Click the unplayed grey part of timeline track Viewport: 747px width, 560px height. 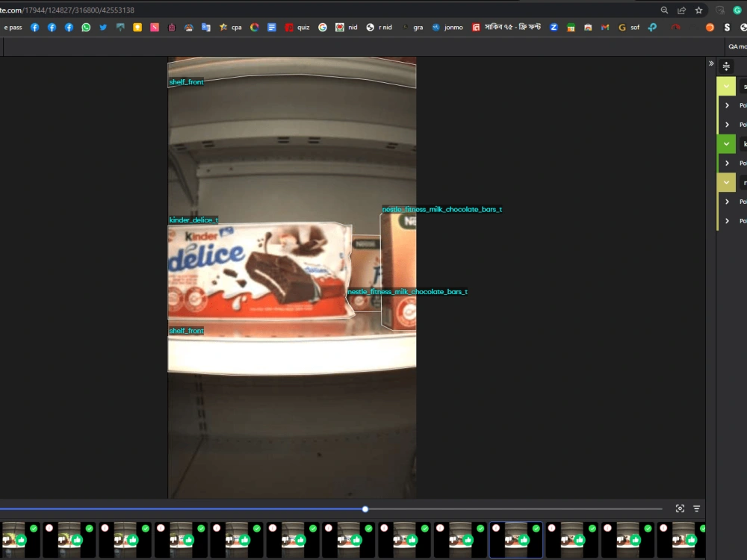click(x=515, y=509)
